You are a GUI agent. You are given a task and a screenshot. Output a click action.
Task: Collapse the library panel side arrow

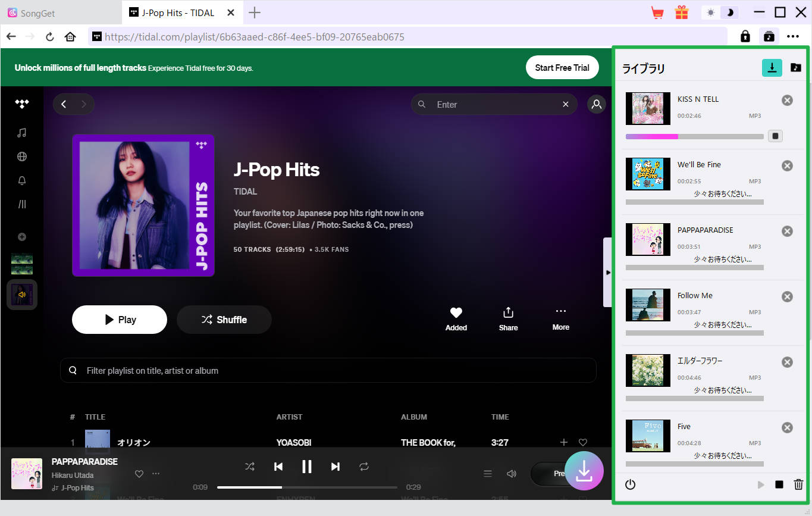click(607, 272)
